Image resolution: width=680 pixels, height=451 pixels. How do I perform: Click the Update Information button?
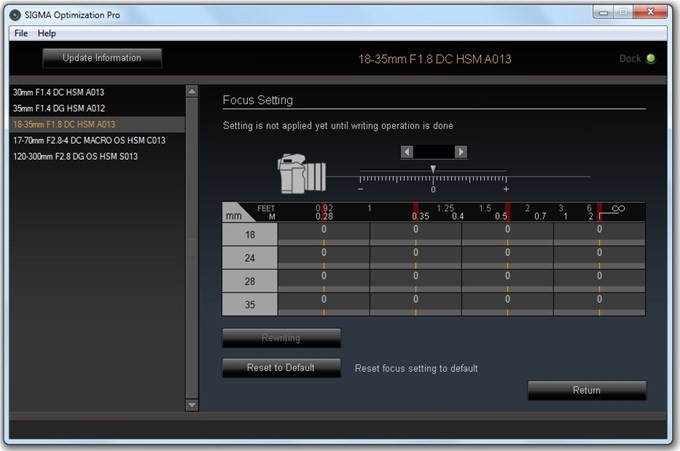click(102, 58)
